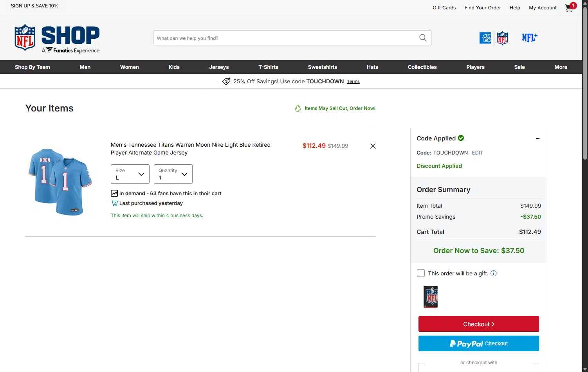588x372 pixels.
Task: Collapse the Code Applied section
Action: [x=537, y=138]
